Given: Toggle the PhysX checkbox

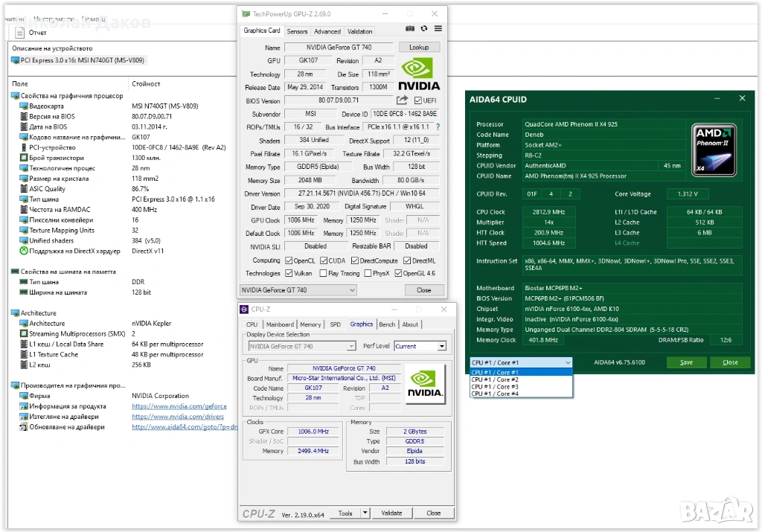Looking at the screenshot, I should [366, 273].
